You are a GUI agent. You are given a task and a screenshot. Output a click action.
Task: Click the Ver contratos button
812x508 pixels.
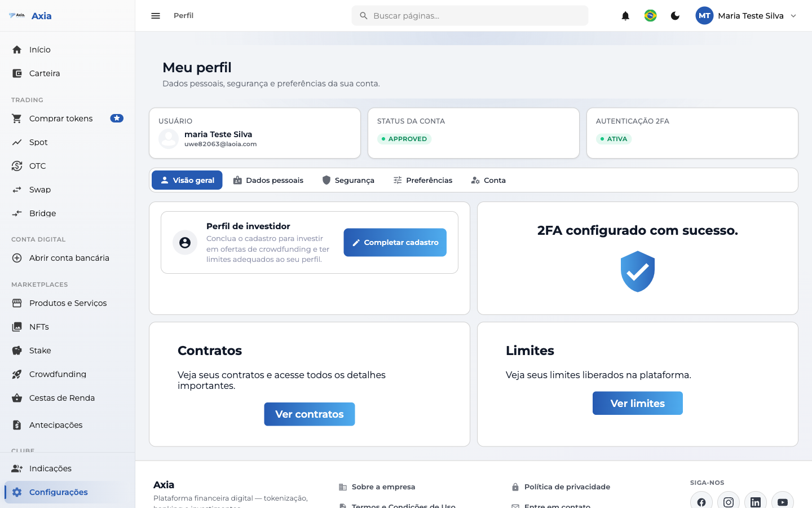[x=310, y=414]
